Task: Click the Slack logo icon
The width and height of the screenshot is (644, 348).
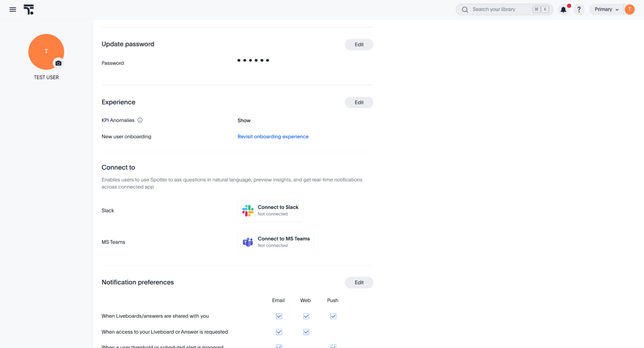Action: pos(248,211)
